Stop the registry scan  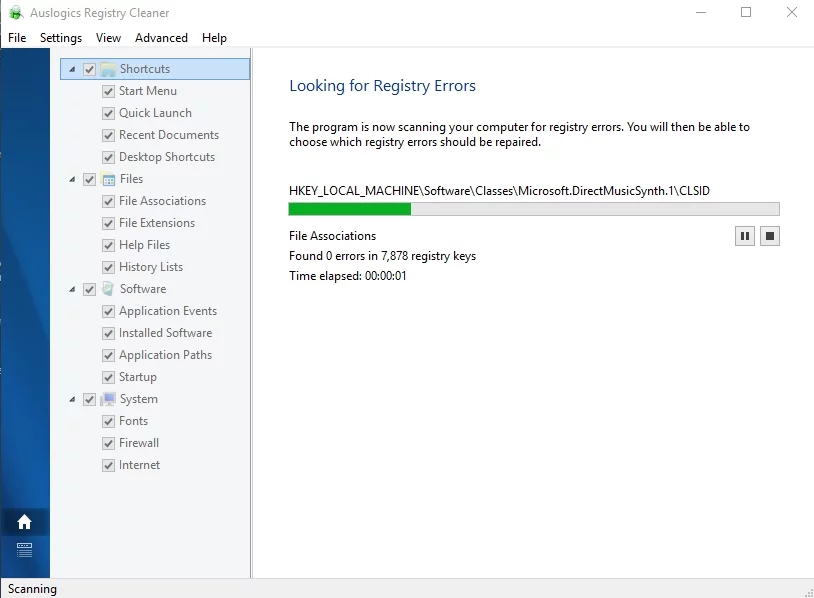[x=769, y=236]
